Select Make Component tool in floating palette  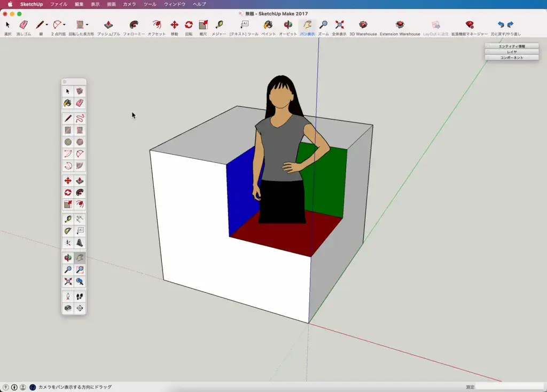(80, 91)
